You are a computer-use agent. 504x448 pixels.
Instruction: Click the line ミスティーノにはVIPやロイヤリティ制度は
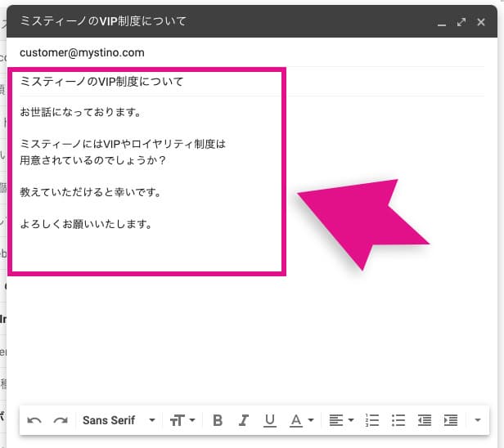(x=123, y=144)
